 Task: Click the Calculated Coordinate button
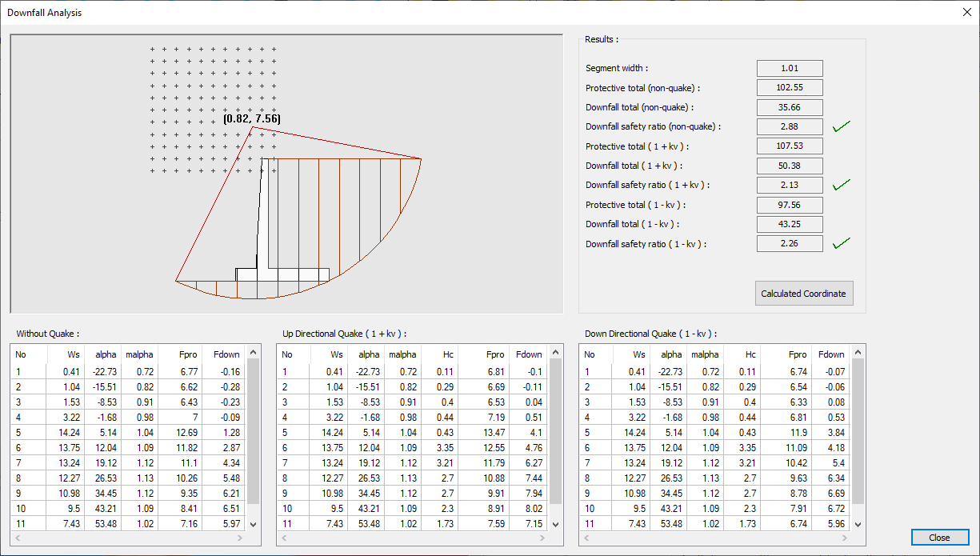point(803,294)
